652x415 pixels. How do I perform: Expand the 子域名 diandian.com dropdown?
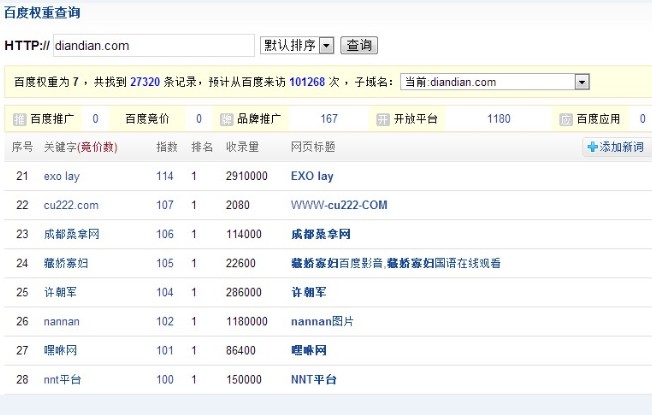[x=495, y=82]
